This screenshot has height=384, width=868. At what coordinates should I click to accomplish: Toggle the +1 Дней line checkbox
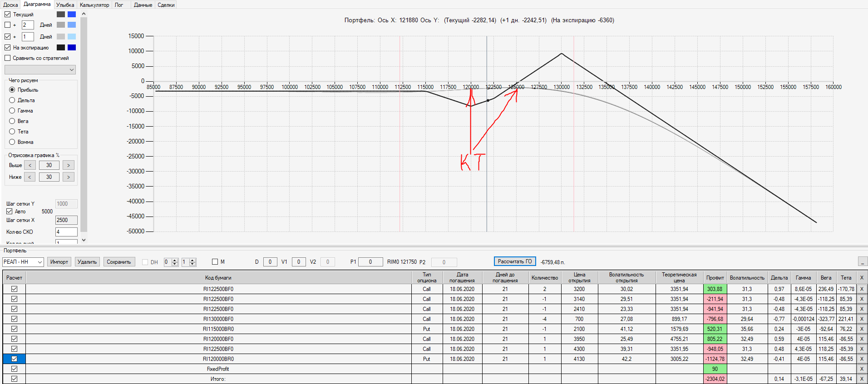click(x=8, y=37)
